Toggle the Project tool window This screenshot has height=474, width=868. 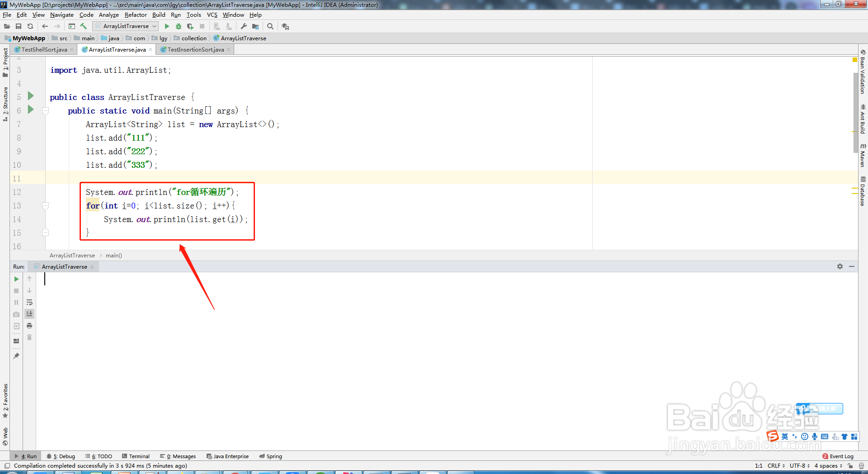(5, 62)
